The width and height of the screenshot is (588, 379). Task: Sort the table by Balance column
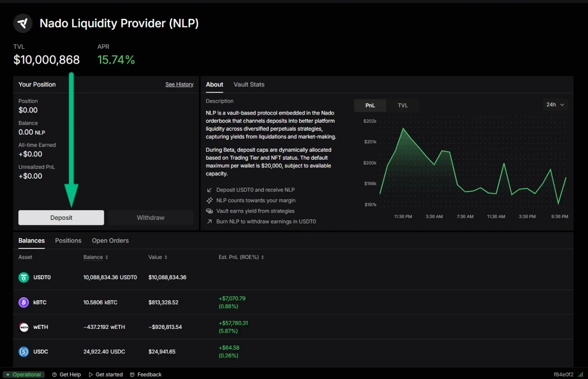pos(96,257)
